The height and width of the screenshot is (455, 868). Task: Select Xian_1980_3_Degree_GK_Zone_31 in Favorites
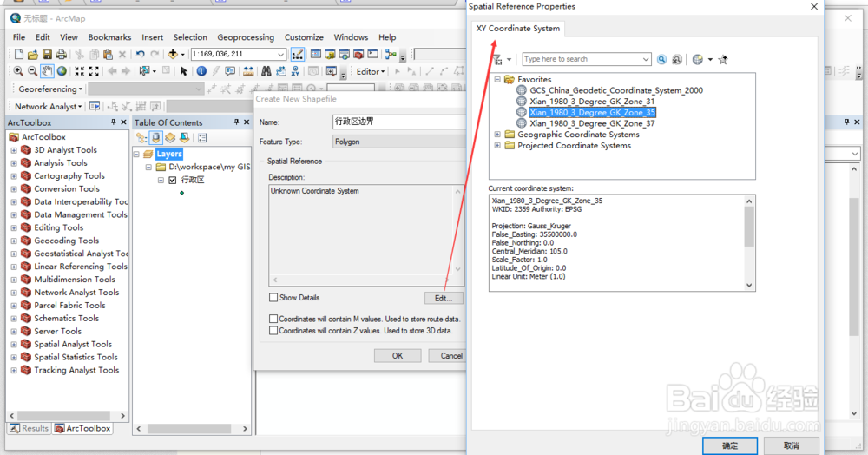592,102
